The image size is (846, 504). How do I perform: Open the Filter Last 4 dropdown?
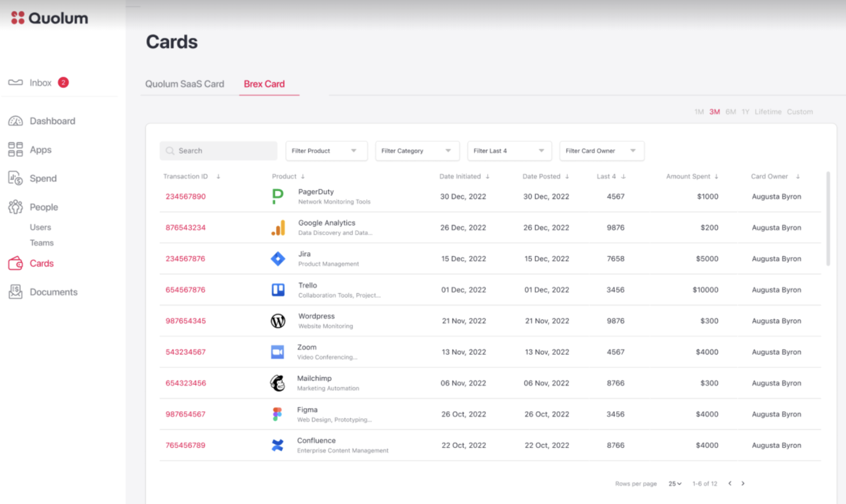510,151
